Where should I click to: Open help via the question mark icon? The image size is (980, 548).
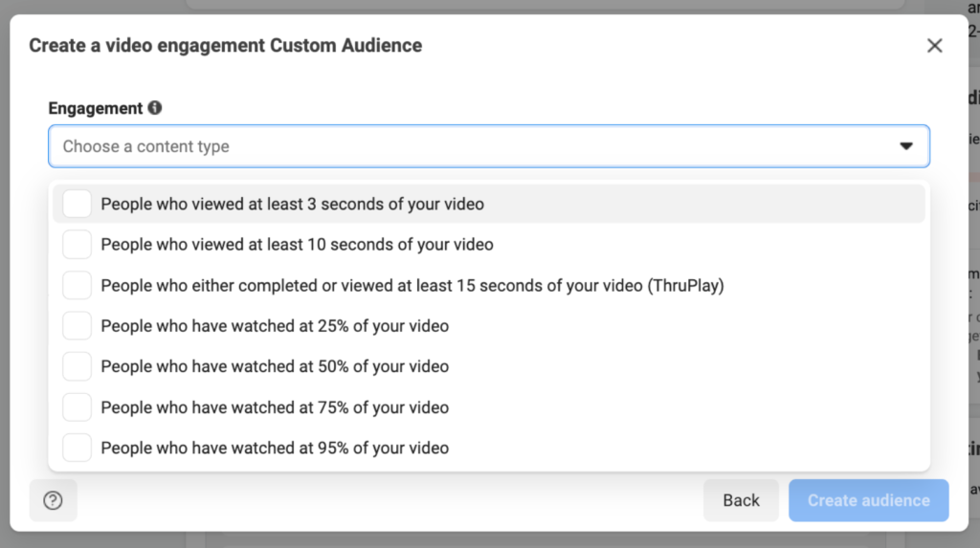[53, 500]
